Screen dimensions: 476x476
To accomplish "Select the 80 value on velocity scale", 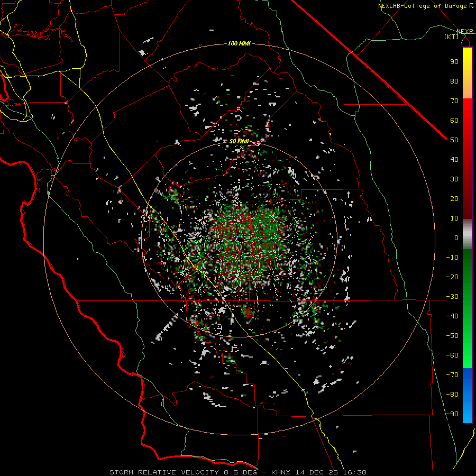I will click(x=454, y=81).
